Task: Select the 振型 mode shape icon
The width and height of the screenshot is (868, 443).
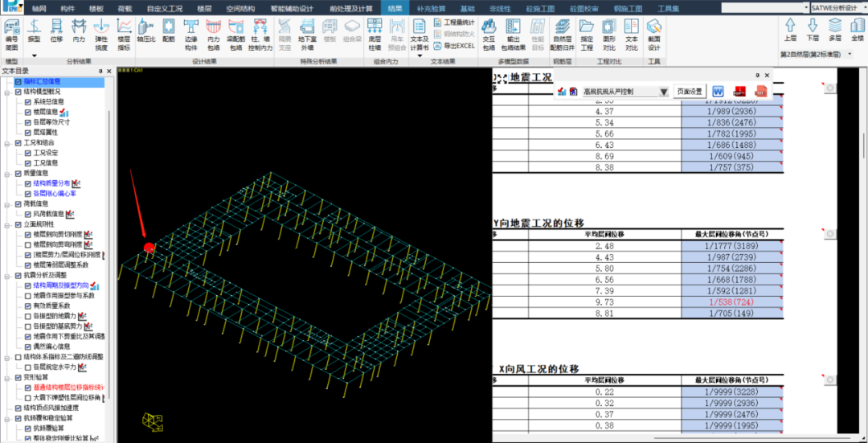Action: pos(35,31)
